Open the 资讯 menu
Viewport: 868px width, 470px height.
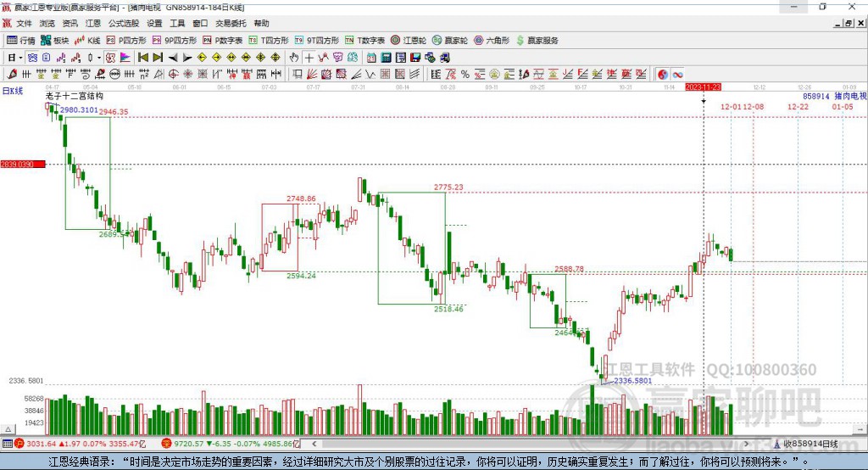tap(70, 23)
